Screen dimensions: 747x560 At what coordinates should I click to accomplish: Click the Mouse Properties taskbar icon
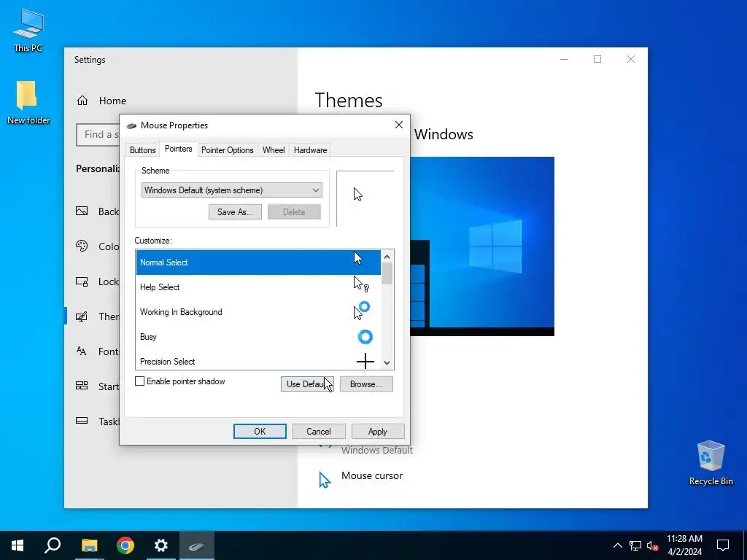pos(197,545)
